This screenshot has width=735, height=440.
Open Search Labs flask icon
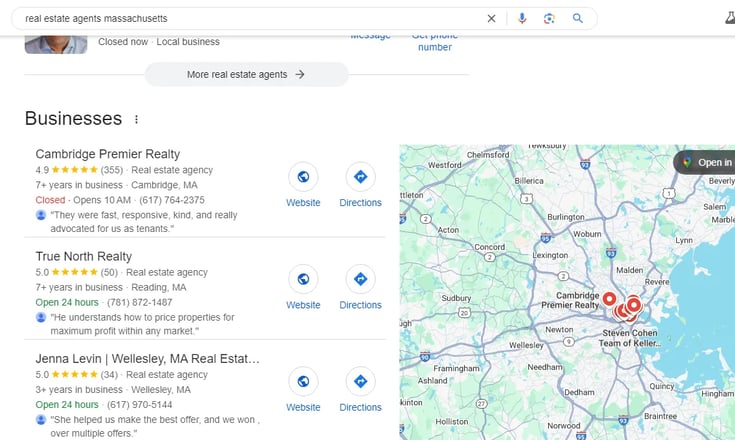[x=730, y=18]
